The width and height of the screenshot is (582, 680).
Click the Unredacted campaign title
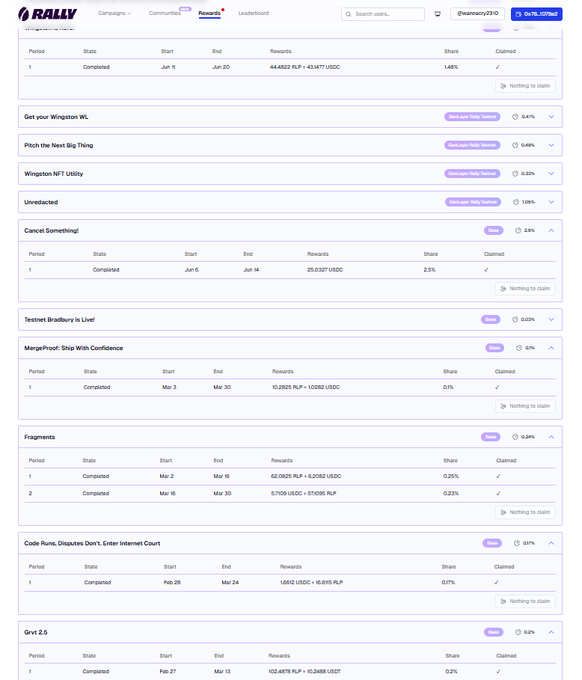pyautogui.click(x=41, y=202)
